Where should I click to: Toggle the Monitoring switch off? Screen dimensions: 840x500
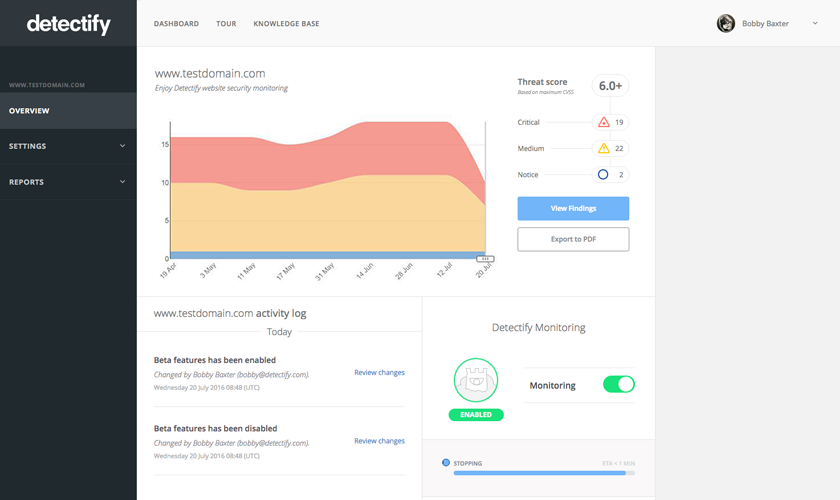pos(619,384)
